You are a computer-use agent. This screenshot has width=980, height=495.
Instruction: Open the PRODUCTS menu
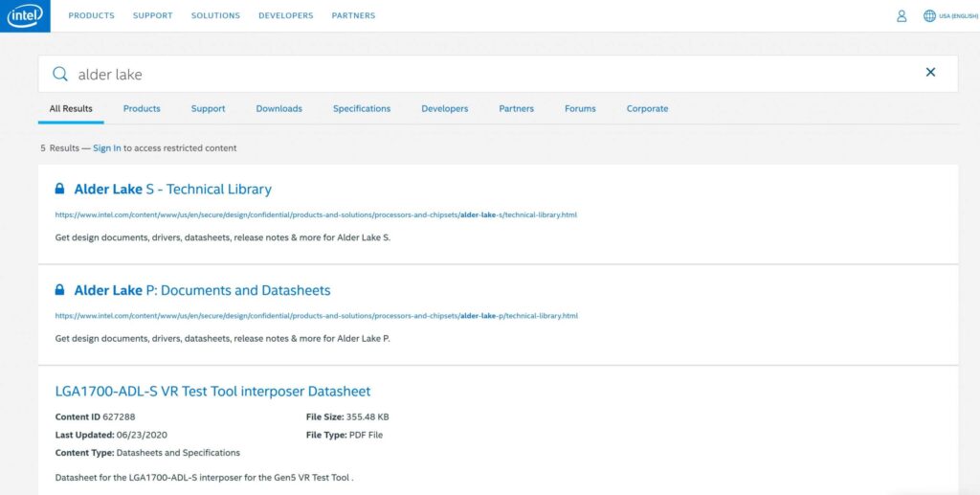coord(91,15)
